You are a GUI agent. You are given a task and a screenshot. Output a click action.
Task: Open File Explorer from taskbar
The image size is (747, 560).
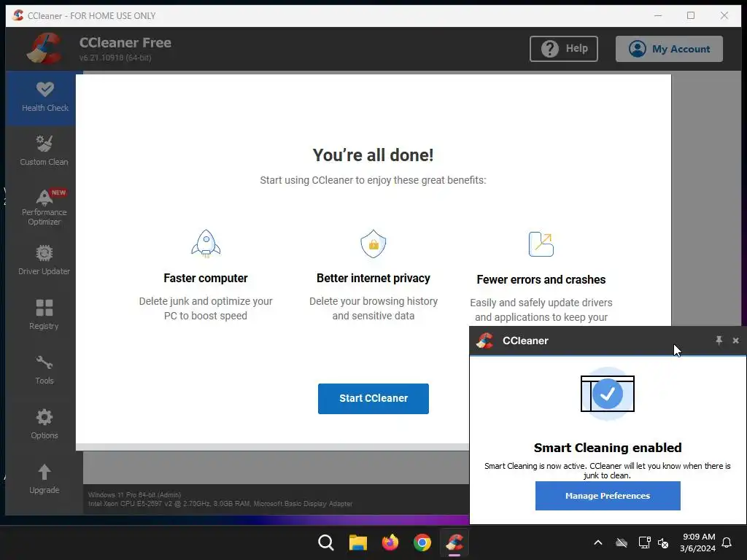pyautogui.click(x=357, y=542)
